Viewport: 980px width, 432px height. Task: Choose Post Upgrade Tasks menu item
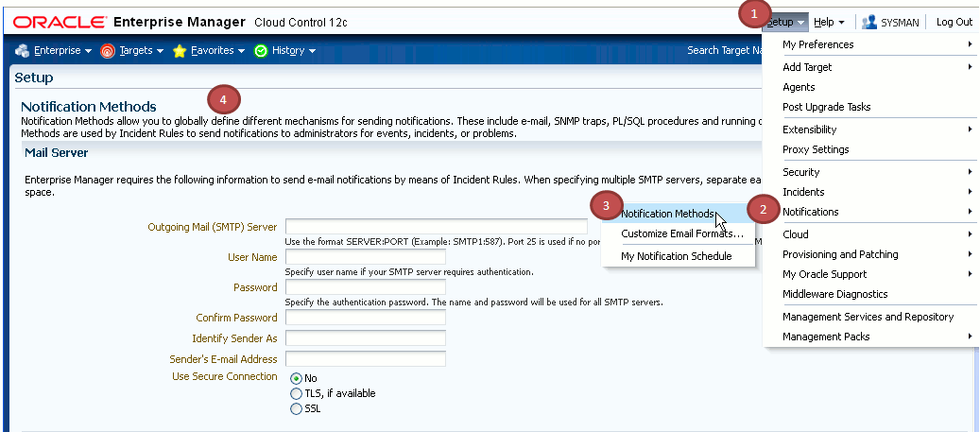(x=826, y=107)
